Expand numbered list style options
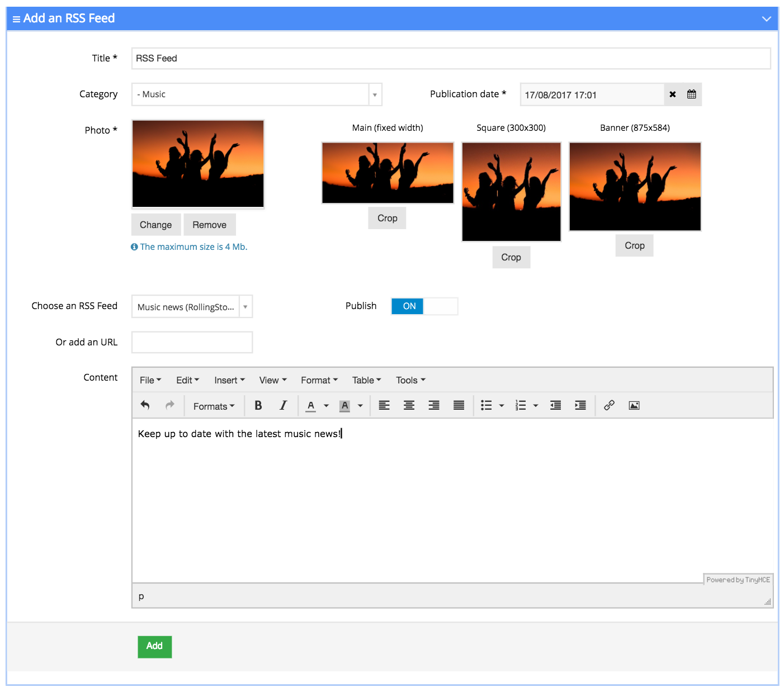784x692 pixels. pos(536,406)
